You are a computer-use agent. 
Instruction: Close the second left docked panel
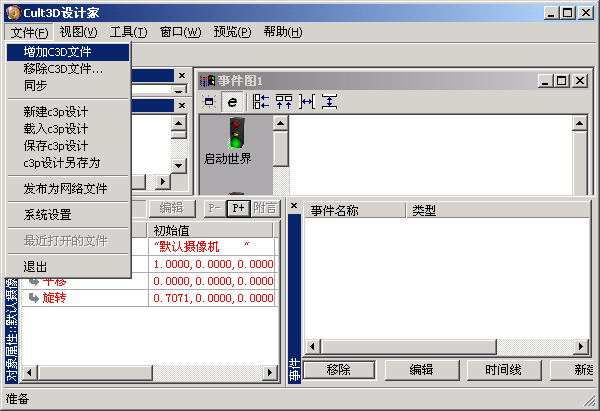[x=182, y=105]
